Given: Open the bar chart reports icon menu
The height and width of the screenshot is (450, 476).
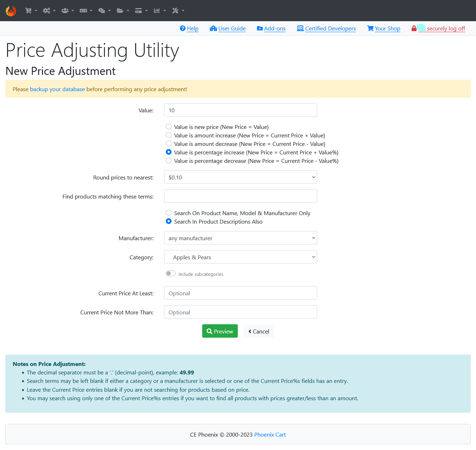Looking at the screenshot, I should (x=159, y=11).
